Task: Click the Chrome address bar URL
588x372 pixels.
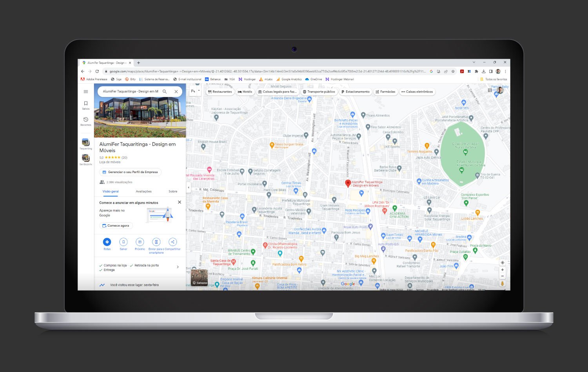Action: point(267,71)
